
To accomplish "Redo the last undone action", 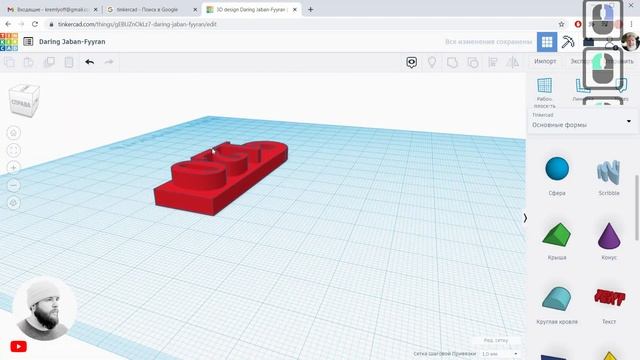I will tap(109, 62).
